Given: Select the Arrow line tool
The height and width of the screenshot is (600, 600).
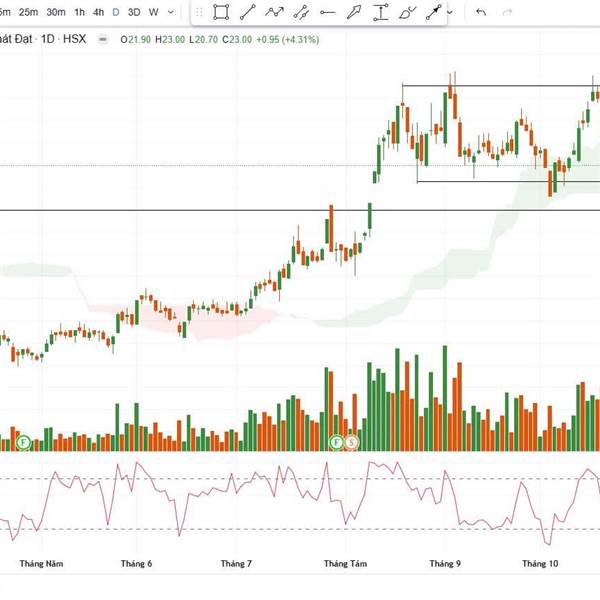Looking at the screenshot, I should [434, 12].
